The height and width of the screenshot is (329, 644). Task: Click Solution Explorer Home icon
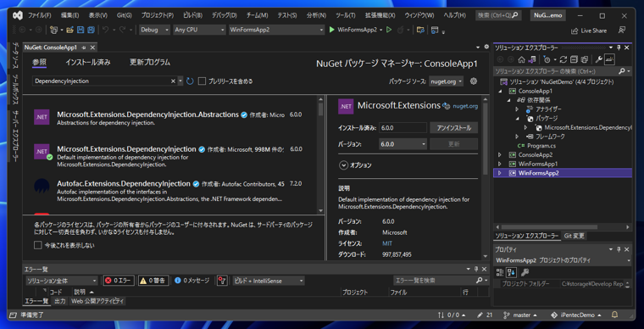(x=522, y=60)
